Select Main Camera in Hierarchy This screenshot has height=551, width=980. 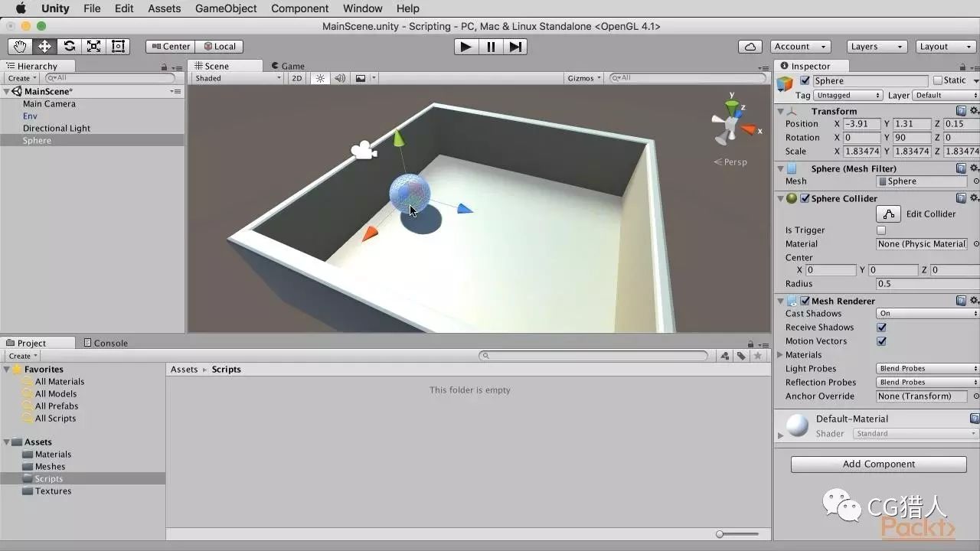coord(49,104)
